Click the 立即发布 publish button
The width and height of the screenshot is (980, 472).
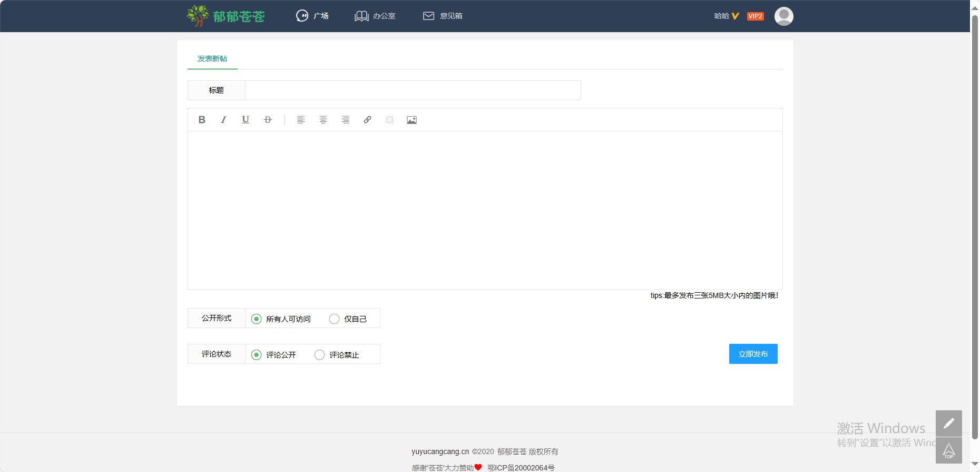pyautogui.click(x=753, y=354)
